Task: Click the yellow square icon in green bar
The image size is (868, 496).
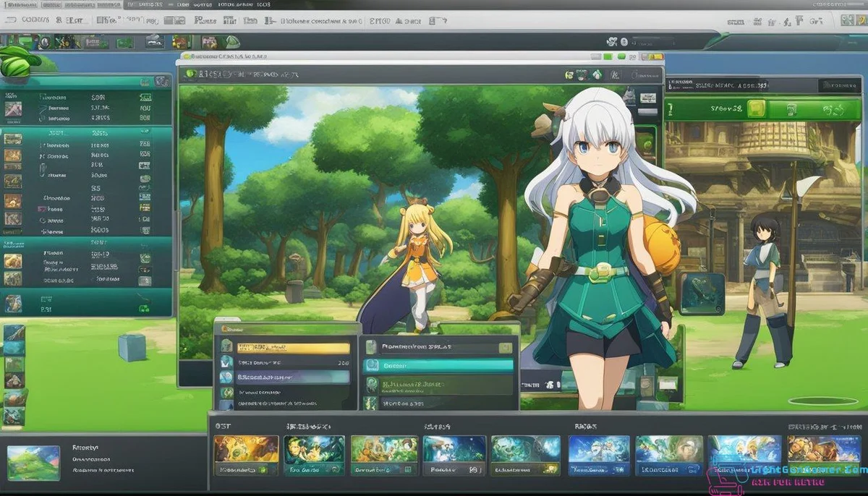Action: 756,109
